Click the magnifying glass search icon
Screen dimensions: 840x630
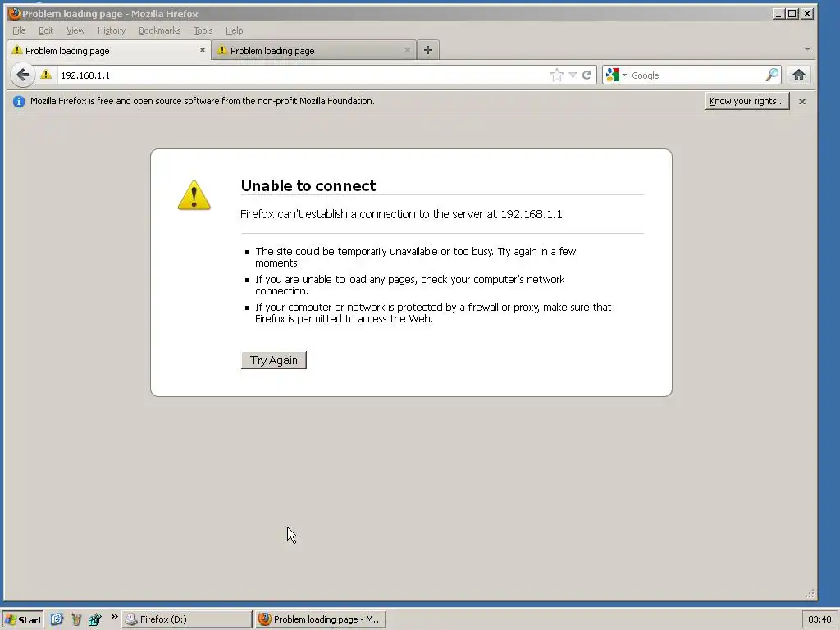click(x=771, y=75)
